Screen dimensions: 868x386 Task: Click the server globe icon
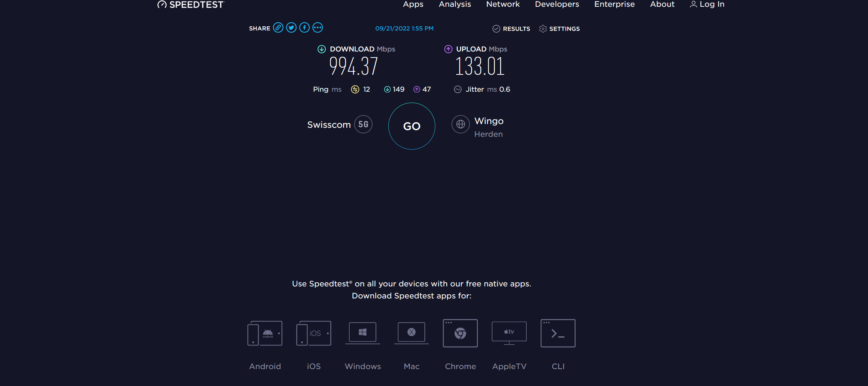461,124
